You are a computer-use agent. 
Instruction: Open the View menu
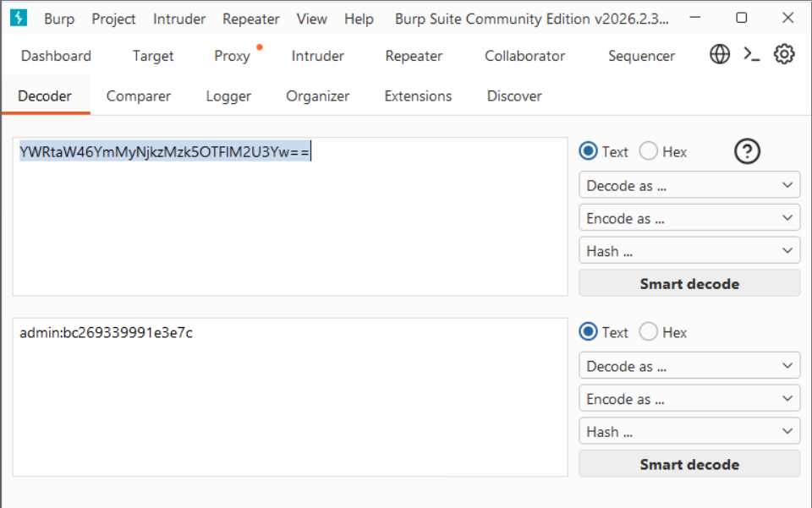312,19
